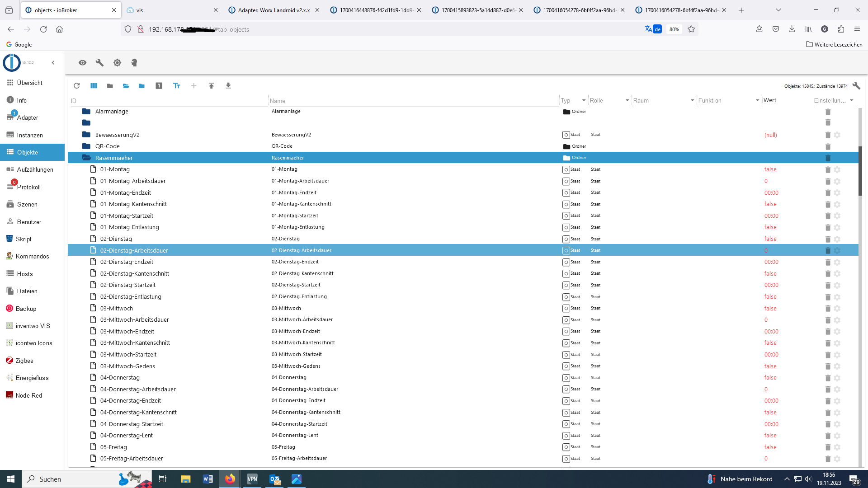Open inventwo VIS in the sidebar
Screen dimensions: 868x488
click(x=32, y=326)
